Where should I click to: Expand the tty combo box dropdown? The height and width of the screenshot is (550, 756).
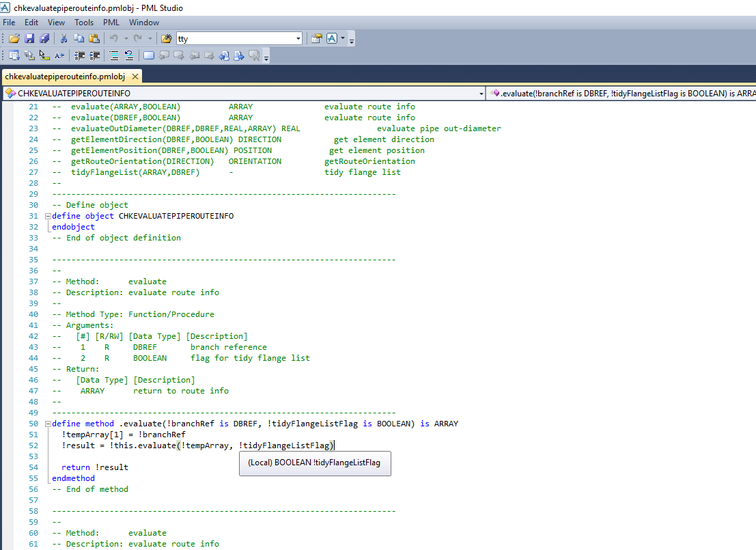298,38
